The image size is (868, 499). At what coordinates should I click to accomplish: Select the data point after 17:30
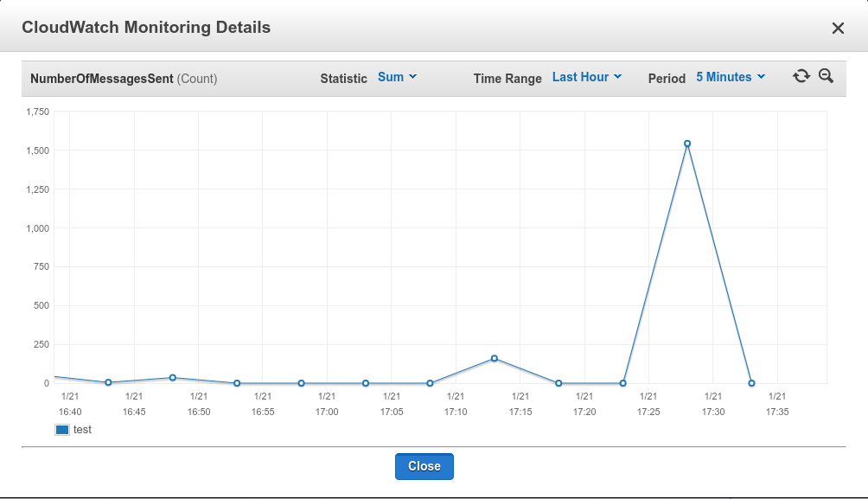point(752,383)
